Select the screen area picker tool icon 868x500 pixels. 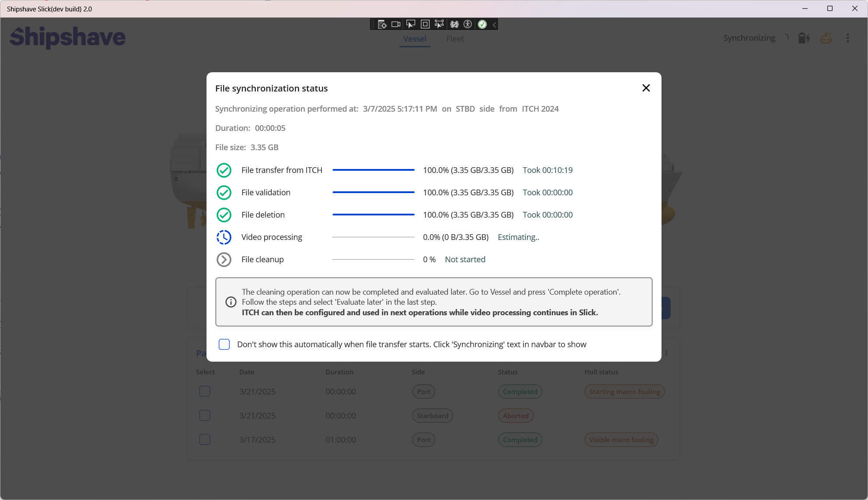coord(410,24)
